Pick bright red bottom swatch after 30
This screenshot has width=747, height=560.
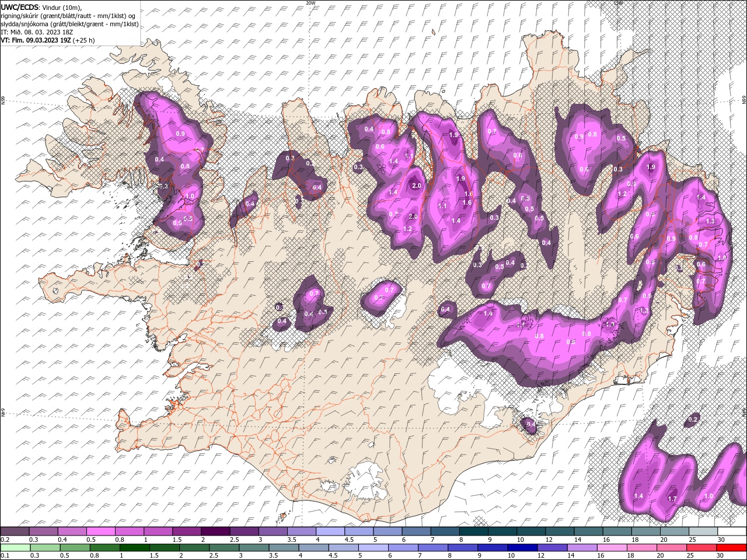tap(731, 547)
